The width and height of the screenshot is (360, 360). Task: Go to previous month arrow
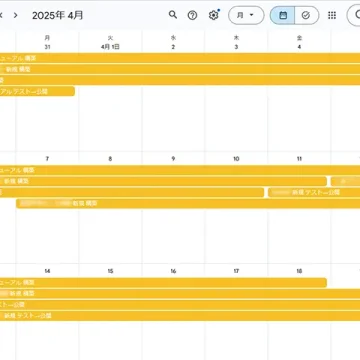pos(1,15)
